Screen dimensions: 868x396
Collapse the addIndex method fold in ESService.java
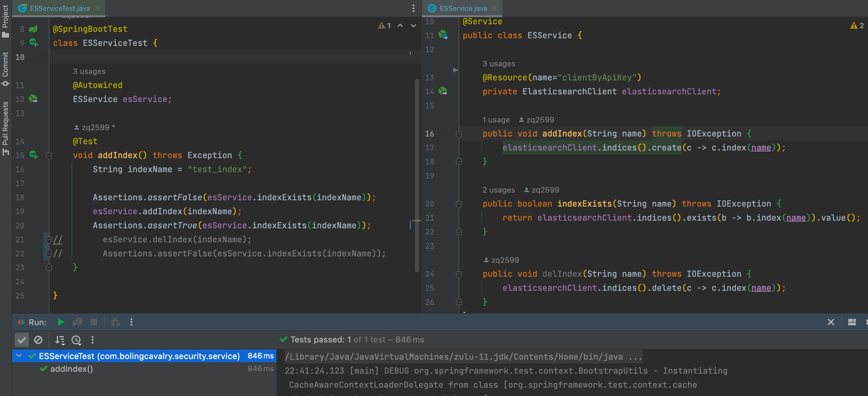coord(459,134)
